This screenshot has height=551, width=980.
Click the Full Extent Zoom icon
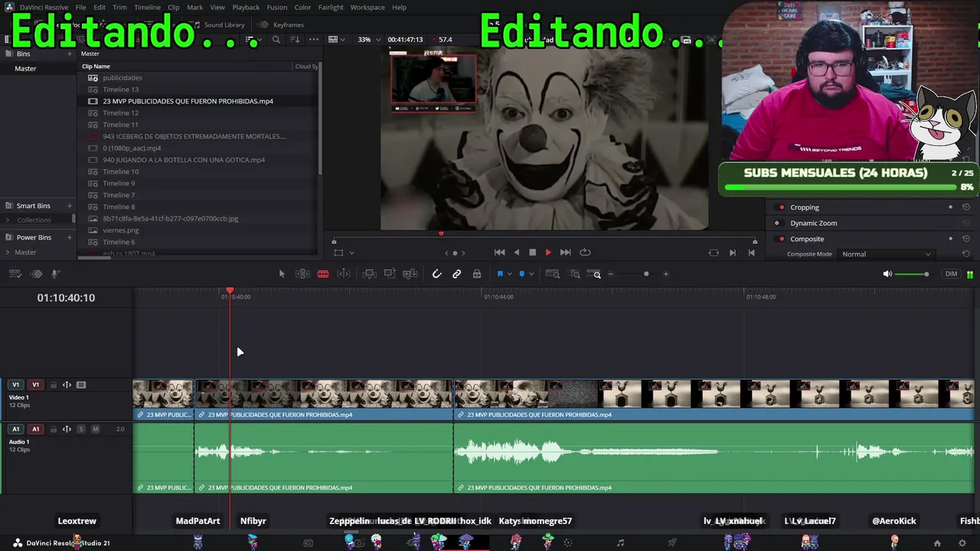(x=552, y=274)
